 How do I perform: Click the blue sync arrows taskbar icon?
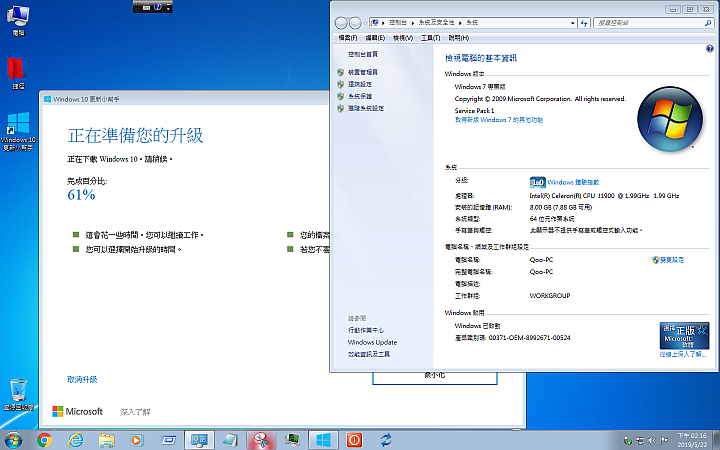click(386, 440)
